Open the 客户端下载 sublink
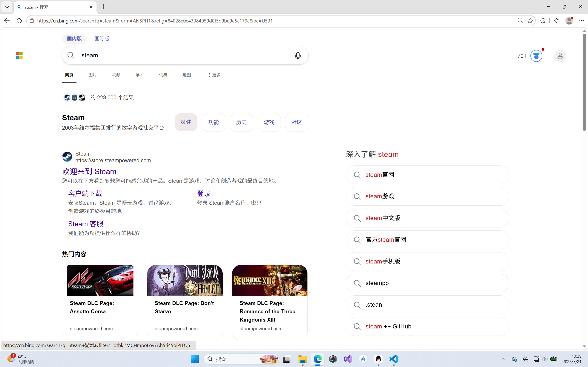The height and width of the screenshot is (367, 588). click(85, 193)
